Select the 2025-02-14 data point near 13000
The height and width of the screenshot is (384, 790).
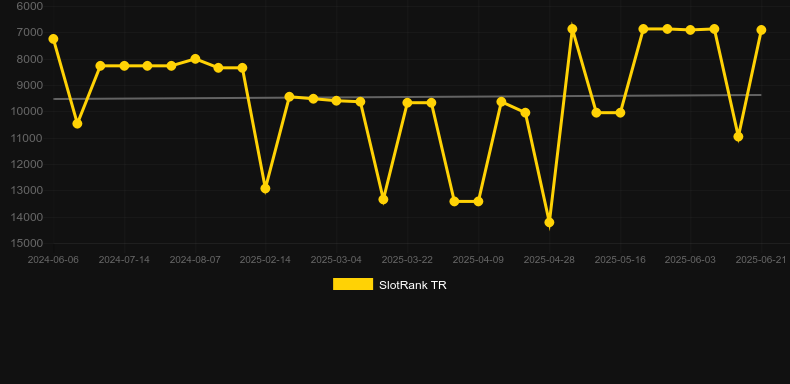pyautogui.click(x=266, y=188)
